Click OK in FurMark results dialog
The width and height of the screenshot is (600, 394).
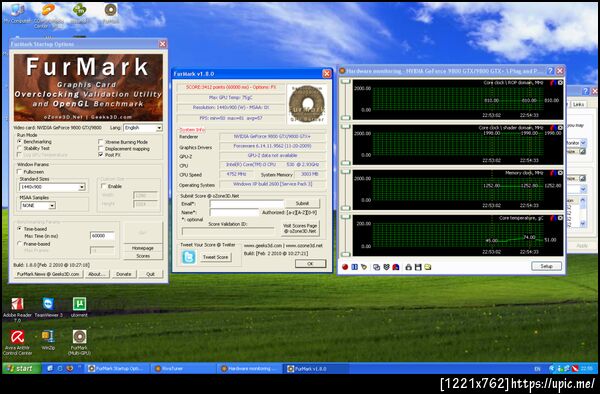tap(310, 264)
